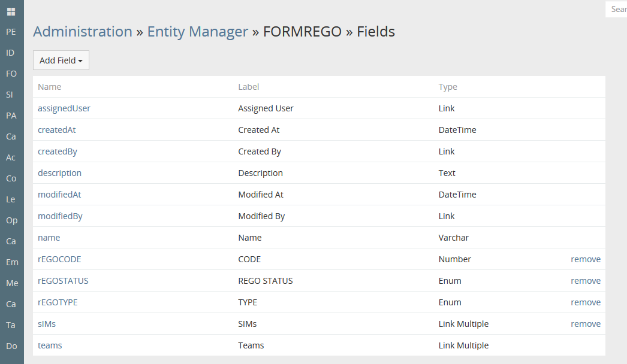This screenshot has width=627, height=364.
Task: Open the Entity Manager breadcrumb link
Action: (x=198, y=32)
